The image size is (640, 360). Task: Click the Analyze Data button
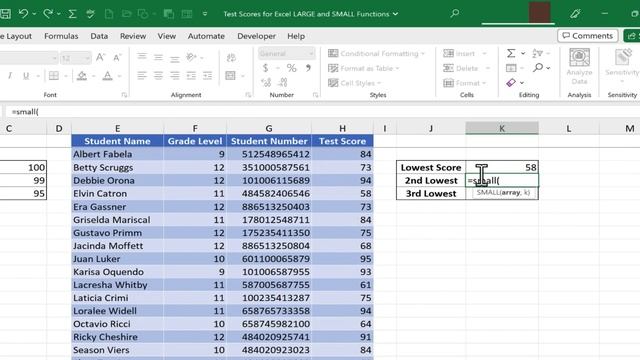pyautogui.click(x=579, y=66)
